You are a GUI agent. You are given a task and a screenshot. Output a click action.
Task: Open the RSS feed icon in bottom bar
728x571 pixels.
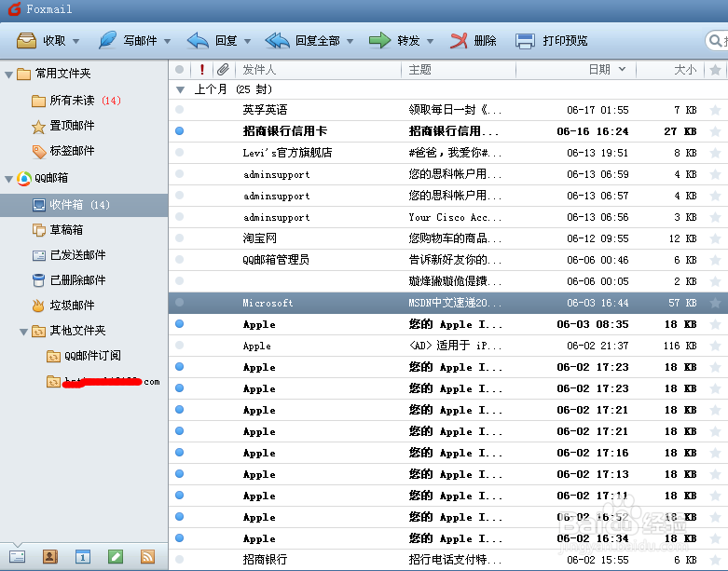coord(147,556)
